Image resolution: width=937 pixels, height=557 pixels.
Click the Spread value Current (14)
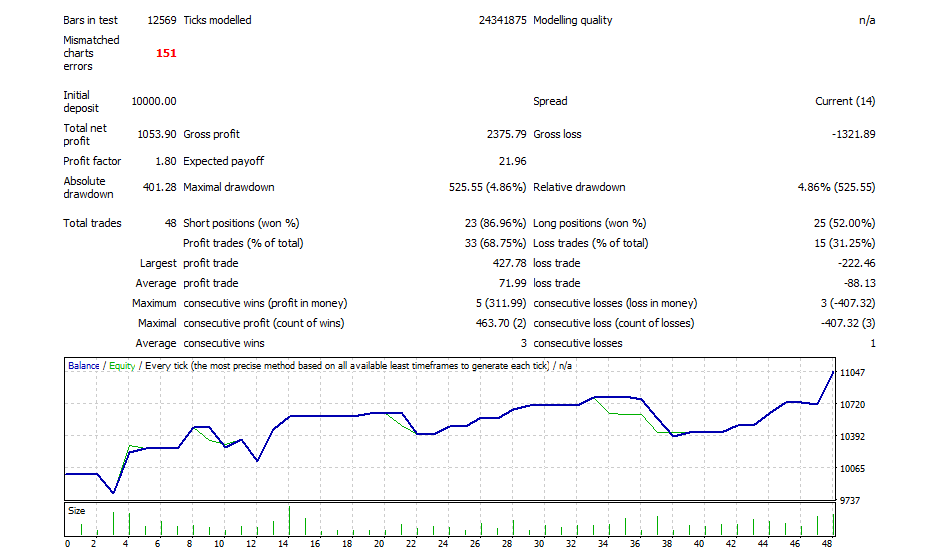(845, 101)
